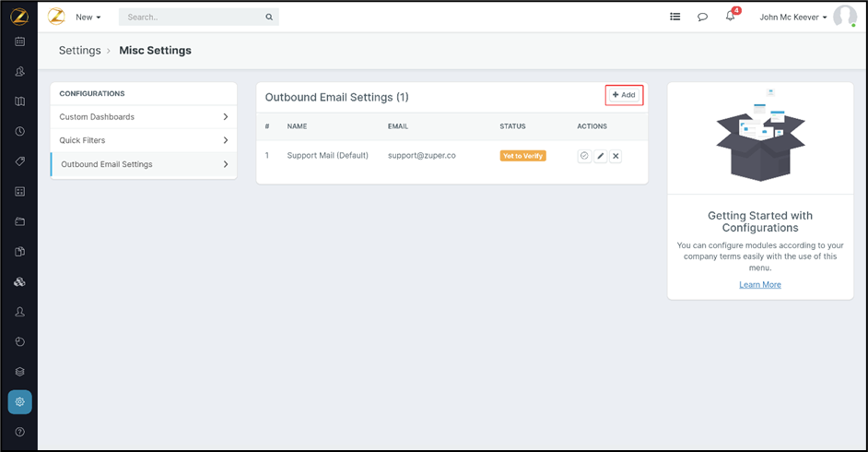Edit the Support Mail entry with pencil icon

coord(601,156)
